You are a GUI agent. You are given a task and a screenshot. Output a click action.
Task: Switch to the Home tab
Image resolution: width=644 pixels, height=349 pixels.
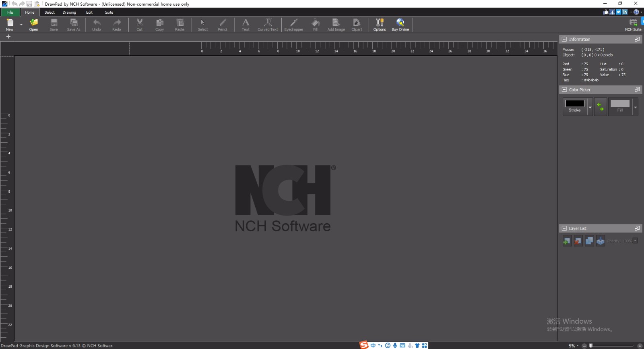tap(30, 12)
